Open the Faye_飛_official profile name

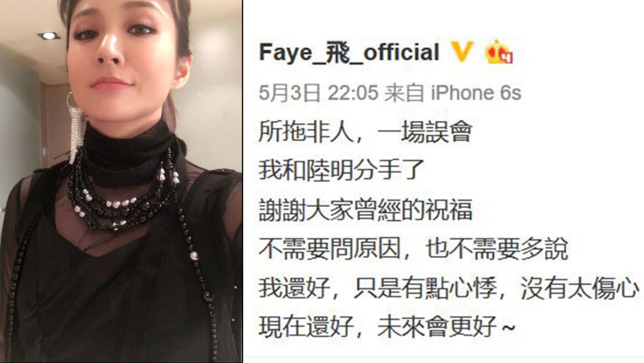[349, 53]
